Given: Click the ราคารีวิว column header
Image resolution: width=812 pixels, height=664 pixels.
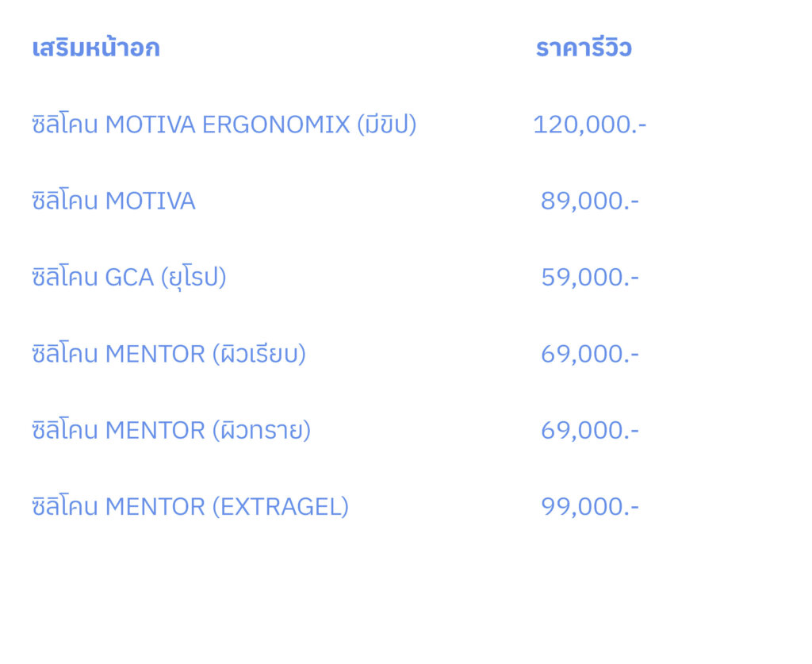Looking at the screenshot, I should pyautogui.click(x=584, y=48).
